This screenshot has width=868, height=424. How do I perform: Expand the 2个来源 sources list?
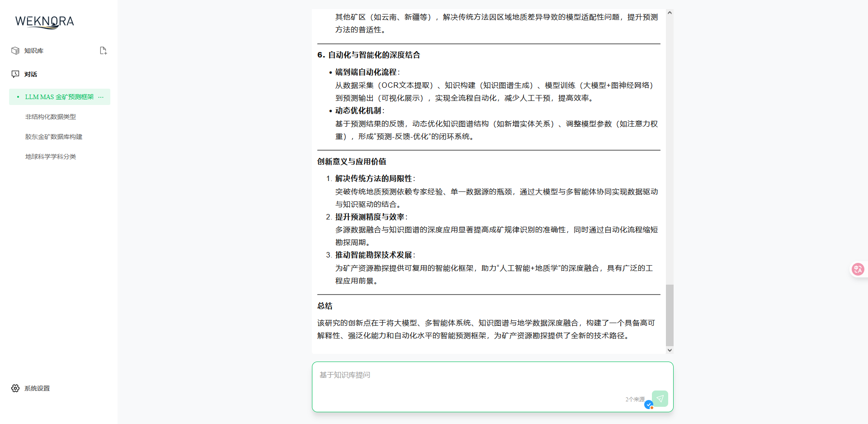click(x=635, y=399)
